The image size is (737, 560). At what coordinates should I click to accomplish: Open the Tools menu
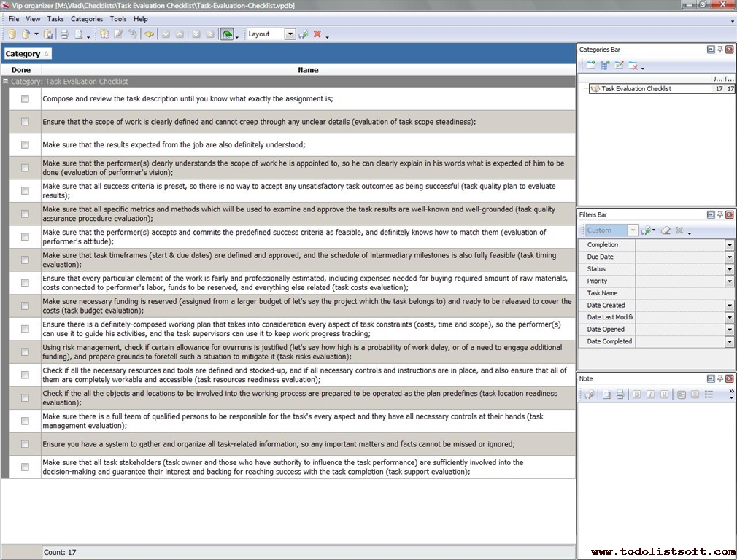[117, 19]
